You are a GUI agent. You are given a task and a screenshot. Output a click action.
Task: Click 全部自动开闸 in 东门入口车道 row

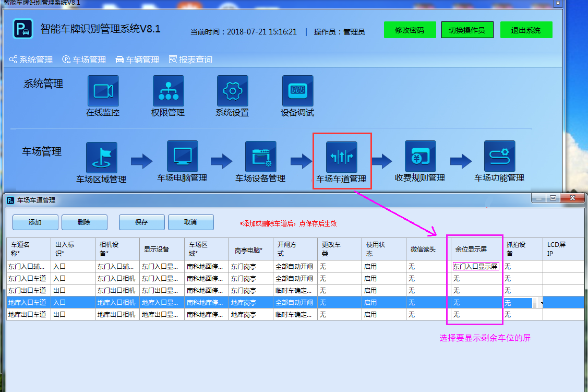(x=294, y=279)
